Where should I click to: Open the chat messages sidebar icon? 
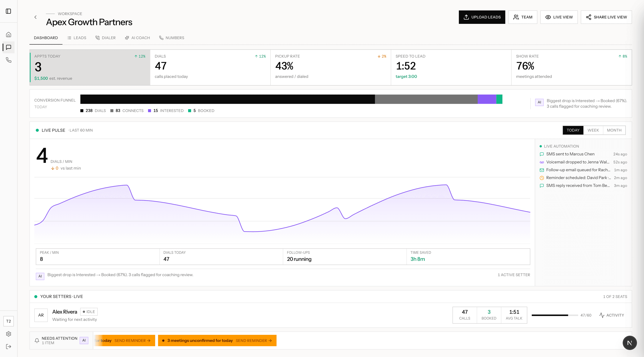[9, 47]
